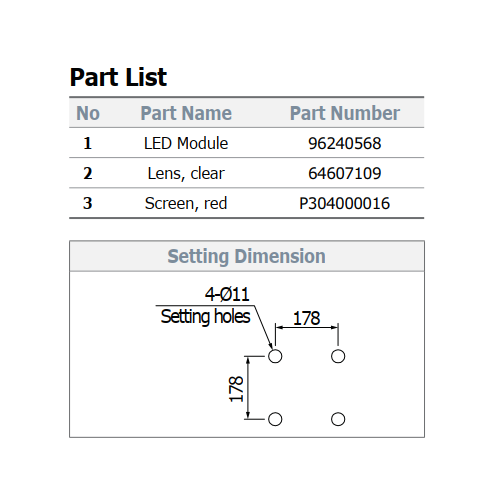
Task: Click the Lens, clear part name
Action: [186, 174]
